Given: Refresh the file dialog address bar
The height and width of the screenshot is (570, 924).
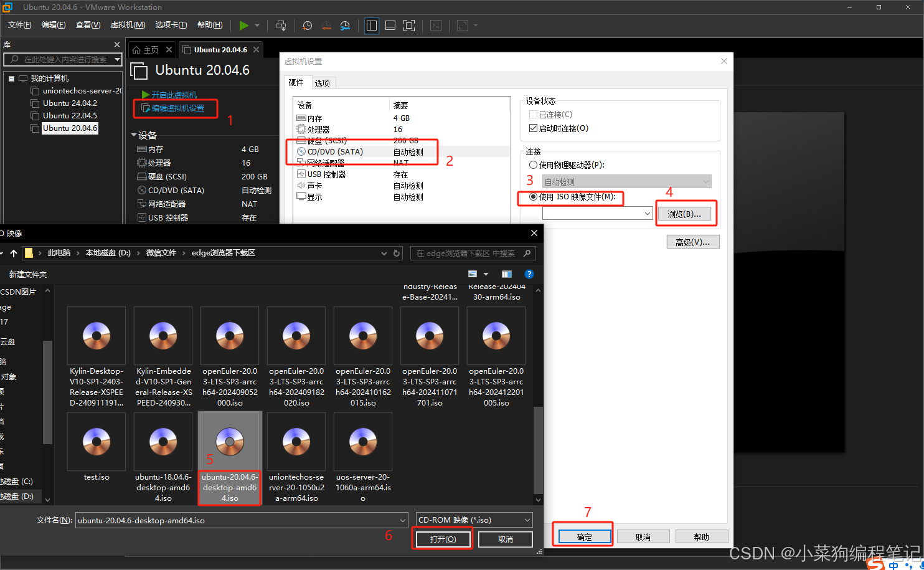Looking at the screenshot, I should [397, 253].
